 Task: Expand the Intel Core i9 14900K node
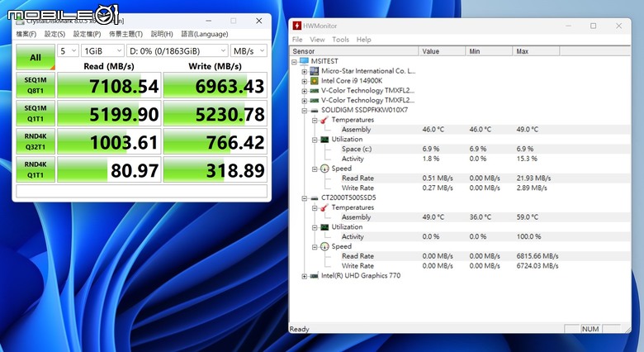[305, 82]
